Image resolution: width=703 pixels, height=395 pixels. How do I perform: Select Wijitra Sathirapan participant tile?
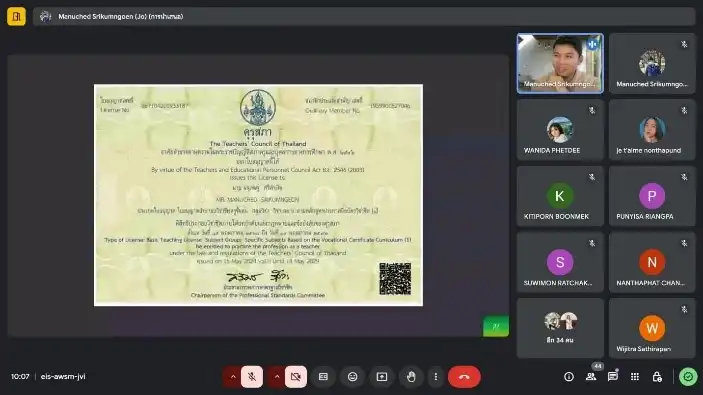tap(652, 328)
